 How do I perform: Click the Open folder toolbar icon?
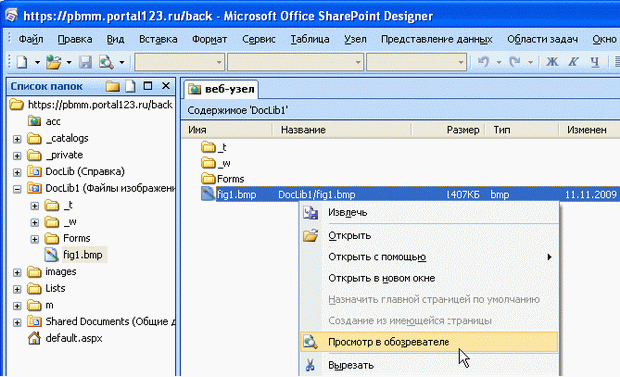(53, 62)
